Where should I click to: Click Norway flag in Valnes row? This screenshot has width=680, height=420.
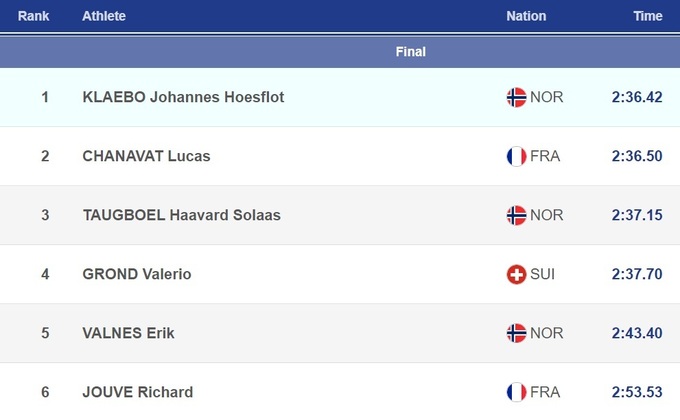(x=516, y=333)
